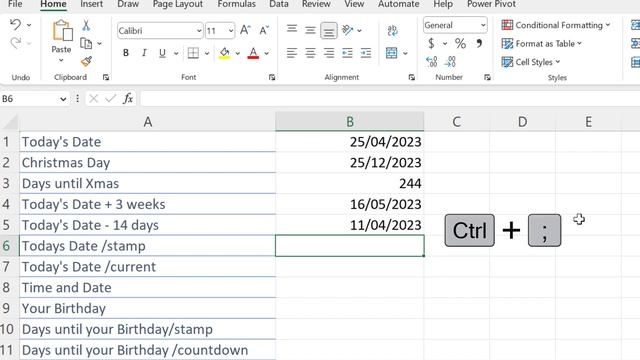640x360 pixels.
Task: Open the Power Pivot tab
Action: [x=491, y=4]
